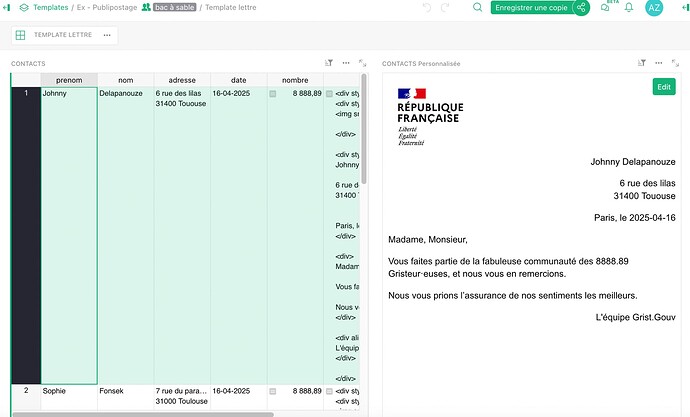Viewport: 690px width, 417px height.
Task: Open CONTACTS table three-dots menu
Action: (x=346, y=63)
